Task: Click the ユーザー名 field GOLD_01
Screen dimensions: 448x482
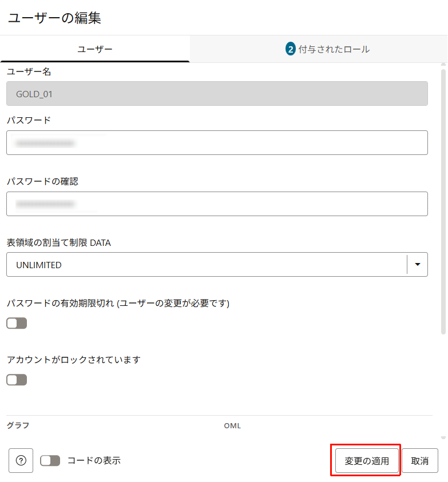Action: click(x=217, y=93)
